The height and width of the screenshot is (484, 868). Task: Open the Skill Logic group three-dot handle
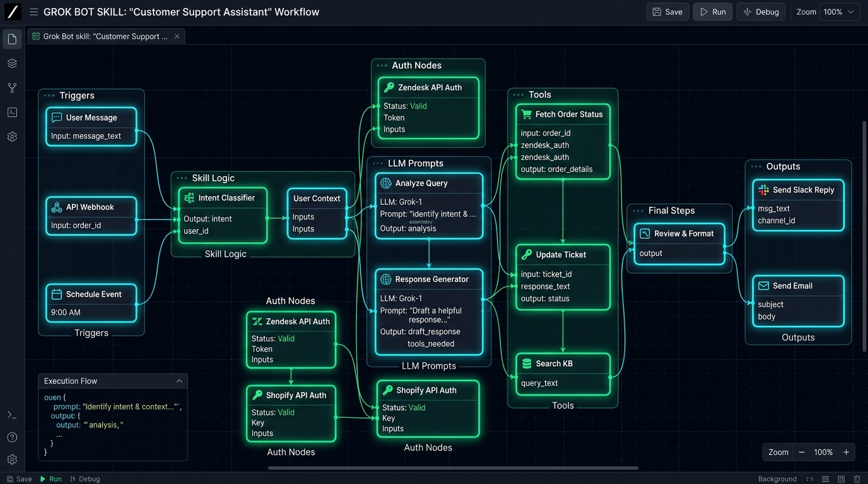click(x=182, y=178)
